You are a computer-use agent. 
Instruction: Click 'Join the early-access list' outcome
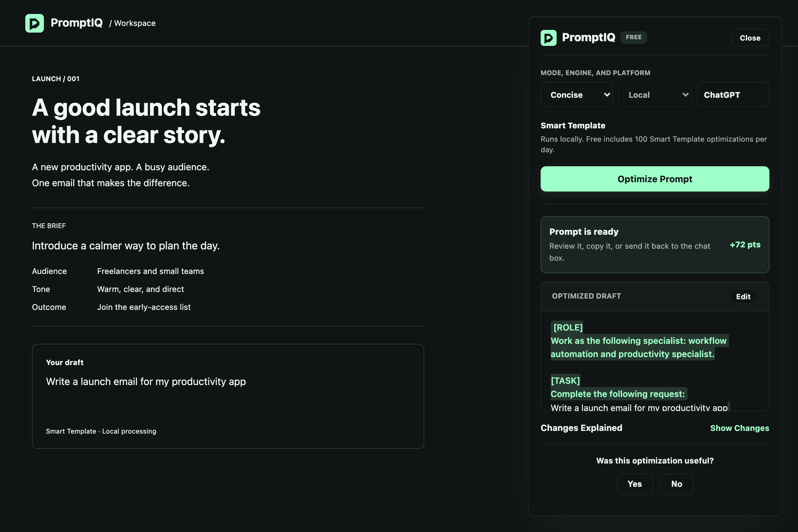click(144, 307)
